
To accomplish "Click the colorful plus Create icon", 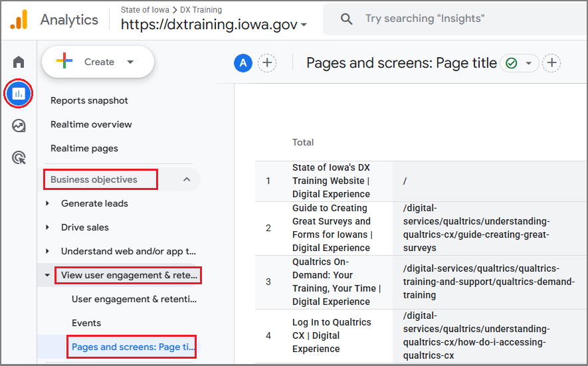I will [64, 61].
